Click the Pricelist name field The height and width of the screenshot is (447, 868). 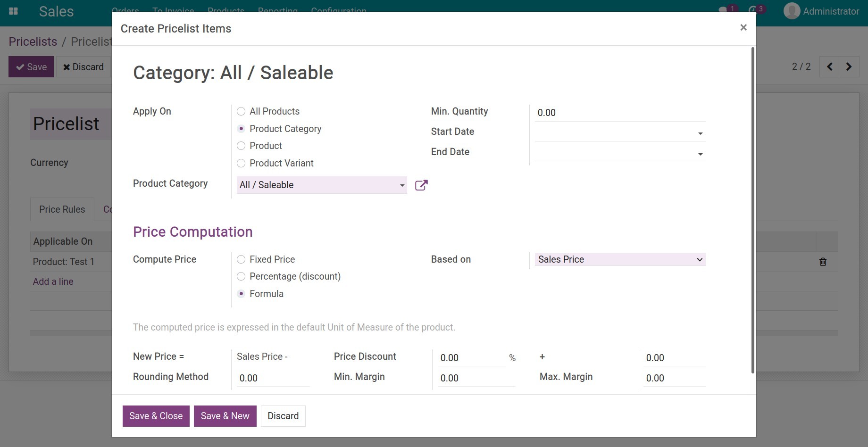tap(71, 124)
